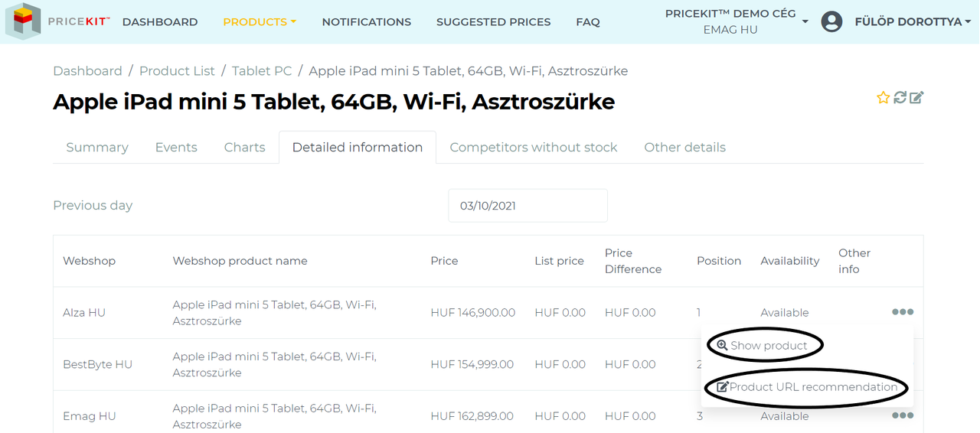Choose Product URL recommendation option
980x433 pixels.
[807, 387]
